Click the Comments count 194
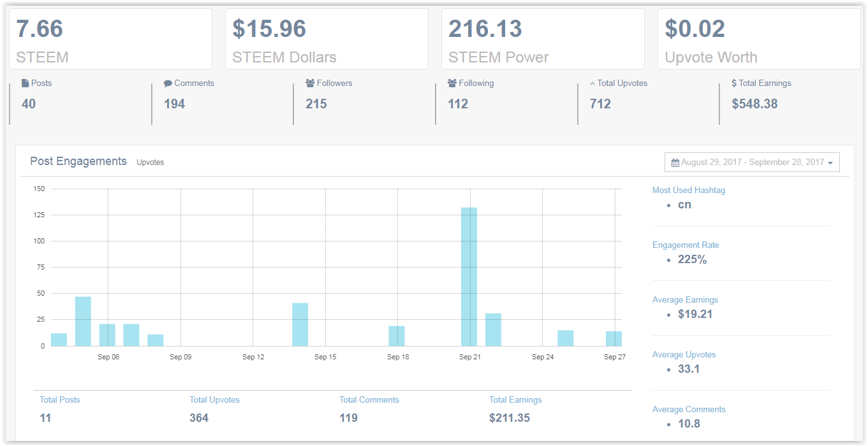The width and height of the screenshot is (868, 446). click(x=174, y=104)
